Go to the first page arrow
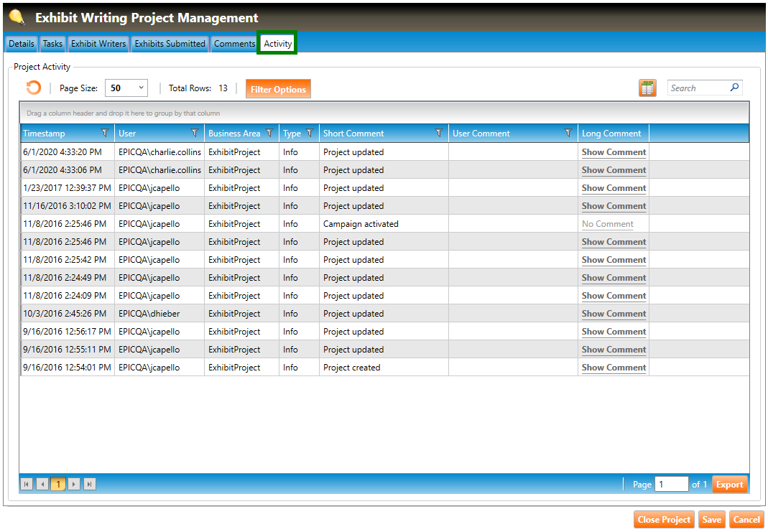 pyautogui.click(x=27, y=485)
